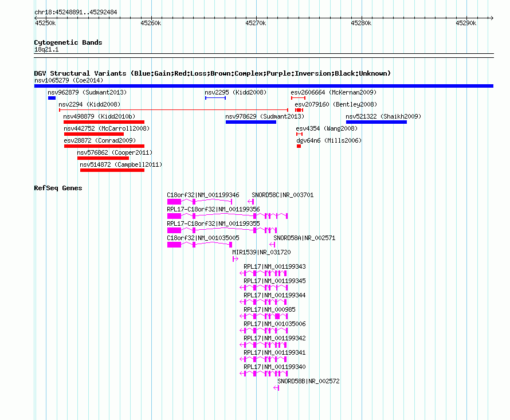Viewport: 510px width, 420px height.
Task: Open RPL17|NM_000985 gene label
Action: coord(270,309)
